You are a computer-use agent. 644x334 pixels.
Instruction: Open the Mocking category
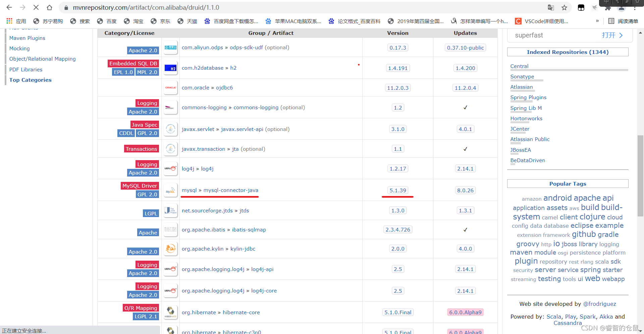coord(19,49)
